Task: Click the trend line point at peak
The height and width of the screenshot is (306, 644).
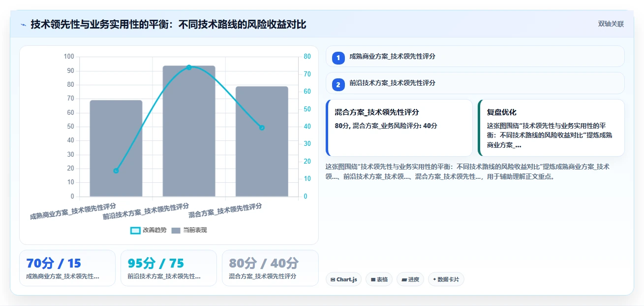Action: [x=189, y=67]
